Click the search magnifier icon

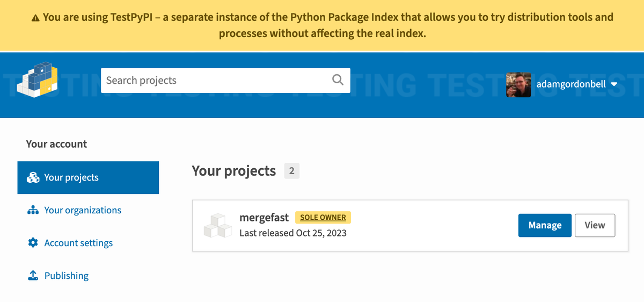(x=338, y=80)
